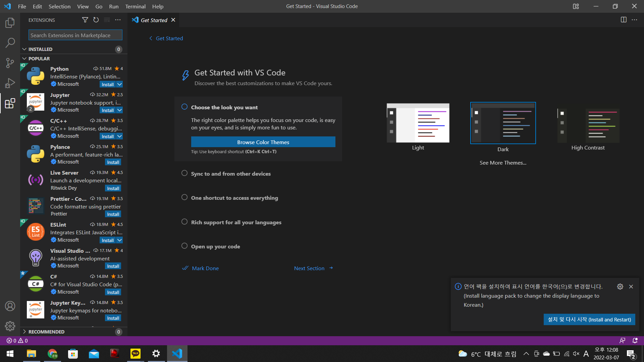Refresh the extensions list
Viewport: 644px width, 362px height.
point(96,20)
